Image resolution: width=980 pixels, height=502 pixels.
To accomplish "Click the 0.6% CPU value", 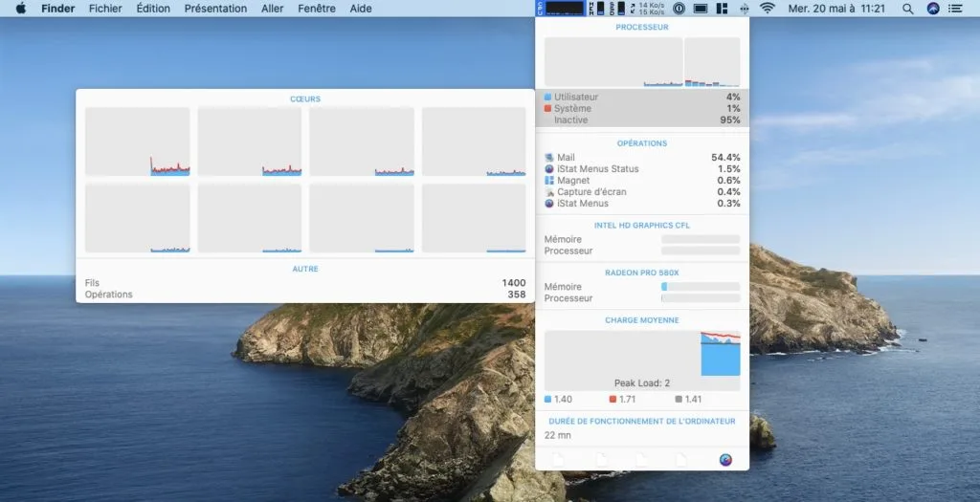I will click(x=728, y=180).
